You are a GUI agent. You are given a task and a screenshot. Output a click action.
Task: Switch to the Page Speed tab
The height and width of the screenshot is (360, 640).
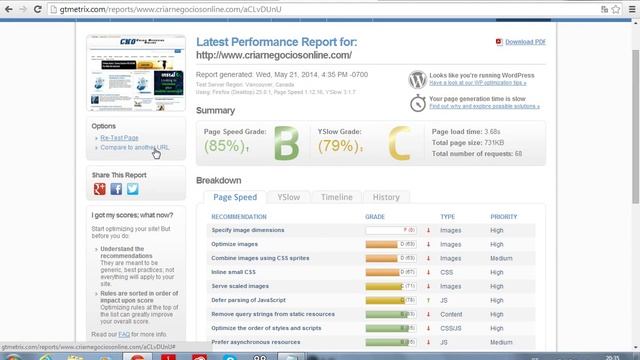(235, 197)
